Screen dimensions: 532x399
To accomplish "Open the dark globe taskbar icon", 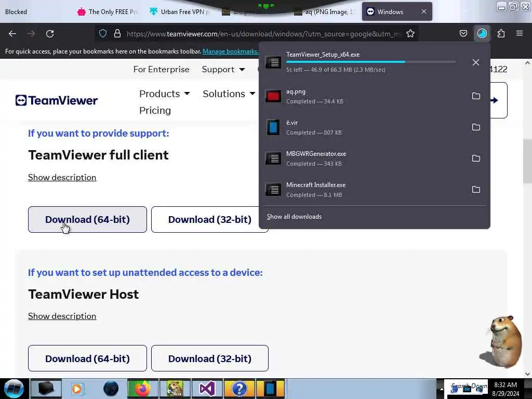I will [111, 389].
